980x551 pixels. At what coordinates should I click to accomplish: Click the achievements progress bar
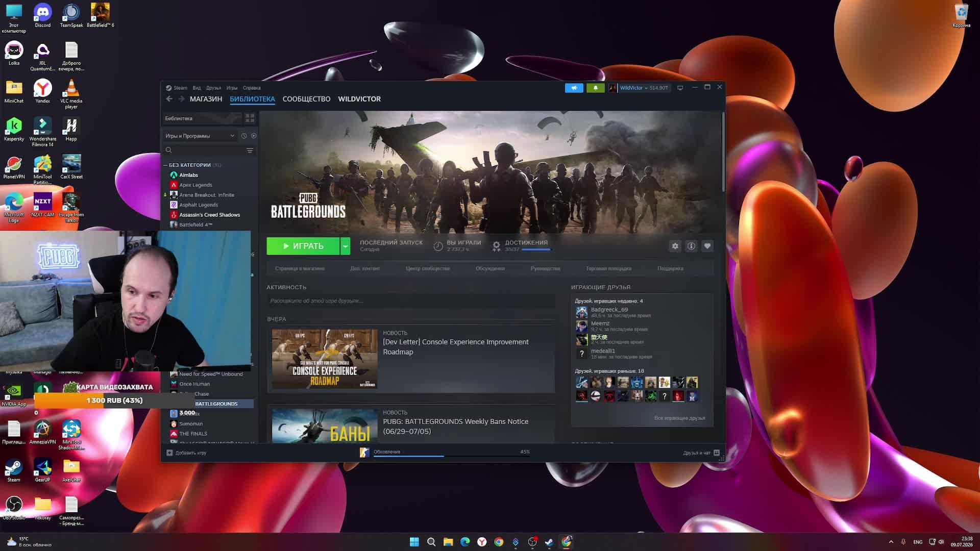[x=536, y=249]
